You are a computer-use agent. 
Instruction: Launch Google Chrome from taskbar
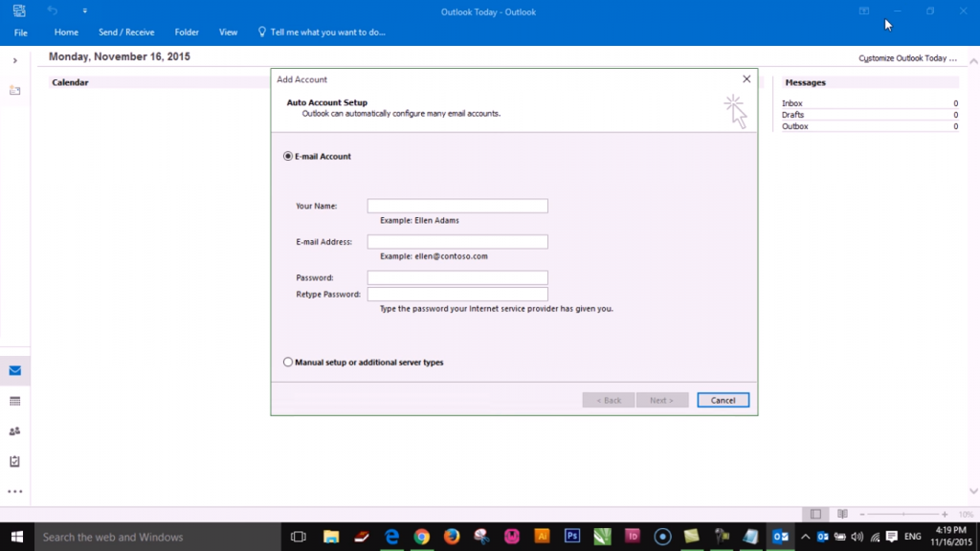point(422,537)
